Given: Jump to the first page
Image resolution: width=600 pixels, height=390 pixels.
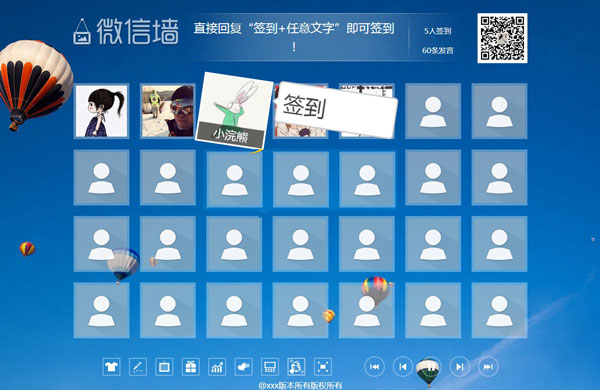Looking at the screenshot, I should pyautogui.click(x=375, y=367).
